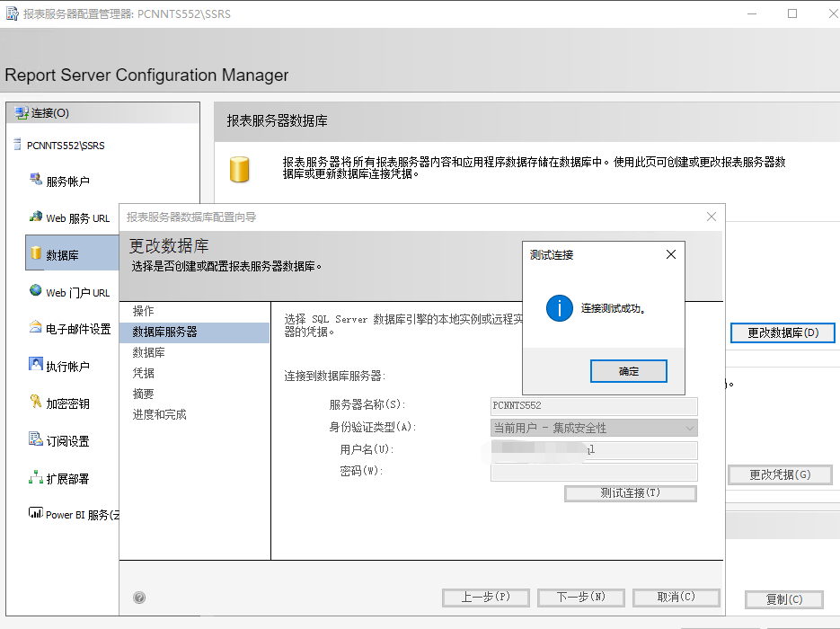
Task: Click the 复制(C) button
Action: (x=783, y=599)
